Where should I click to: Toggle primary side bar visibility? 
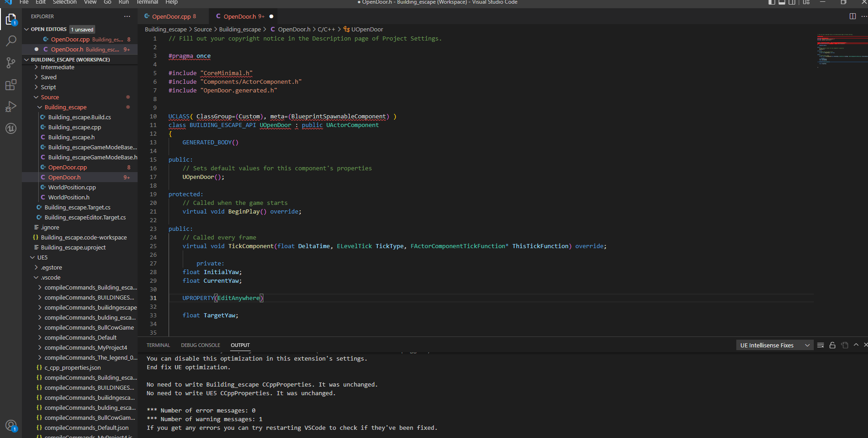pyautogui.click(x=771, y=2)
